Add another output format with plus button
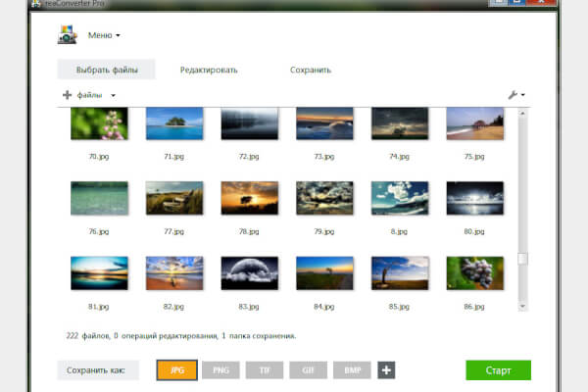Image resolution: width=588 pixels, height=392 pixels. click(386, 370)
